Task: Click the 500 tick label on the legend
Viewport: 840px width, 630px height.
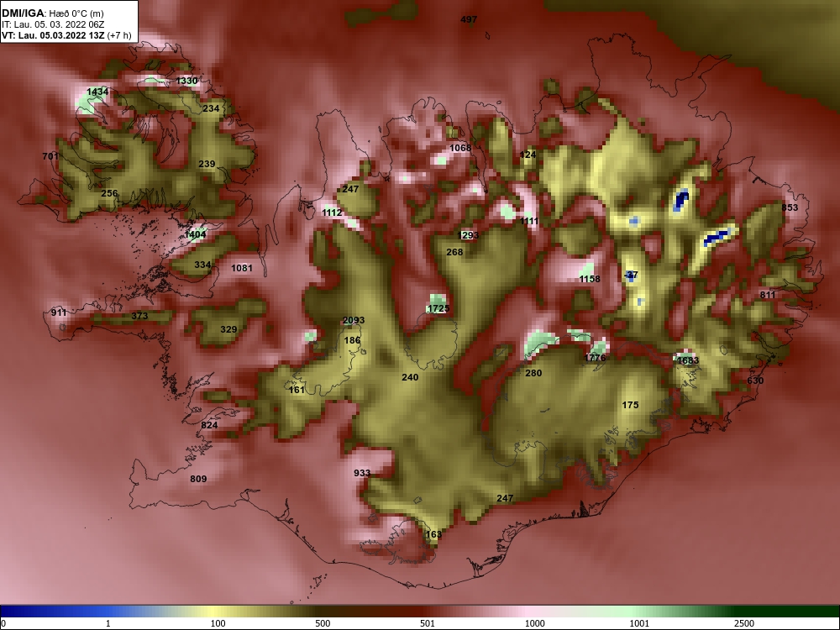Action: click(x=323, y=623)
